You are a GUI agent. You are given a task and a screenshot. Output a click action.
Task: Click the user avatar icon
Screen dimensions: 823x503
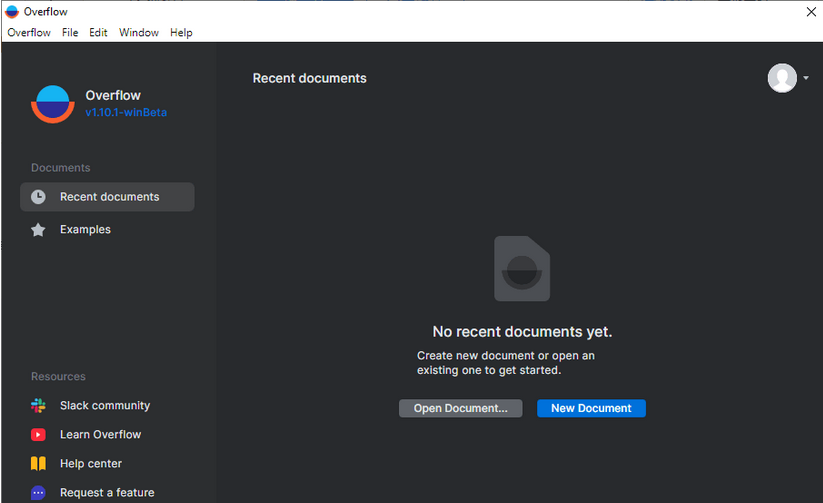(782, 78)
